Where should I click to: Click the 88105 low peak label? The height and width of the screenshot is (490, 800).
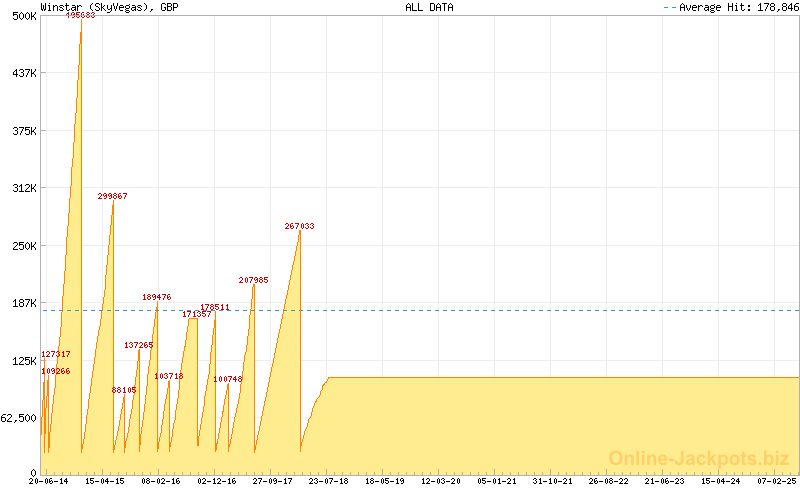pyautogui.click(x=124, y=390)
